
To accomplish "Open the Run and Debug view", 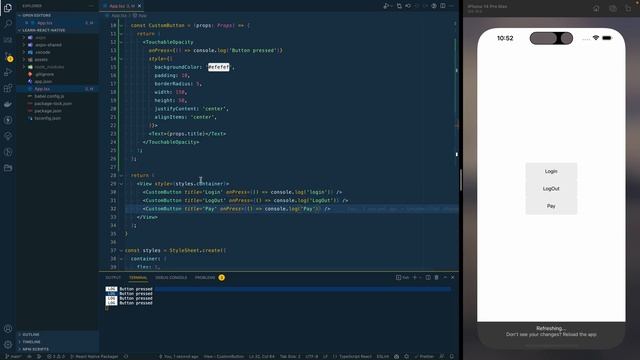I will coord(8,72).
